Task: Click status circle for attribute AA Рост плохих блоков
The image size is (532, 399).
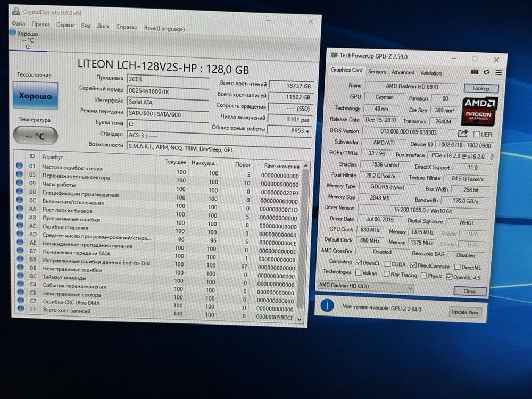Action: click(x=20, y=209)
